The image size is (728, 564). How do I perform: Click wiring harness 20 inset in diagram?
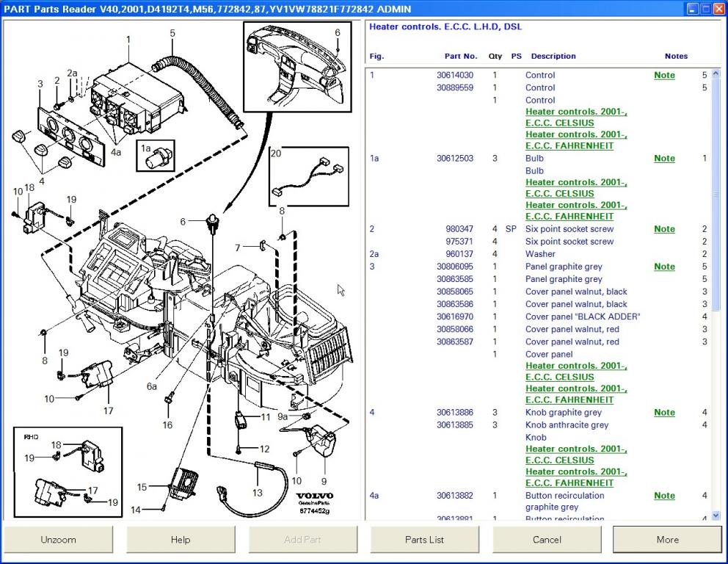pyautogui.click(x=309, y=176)
